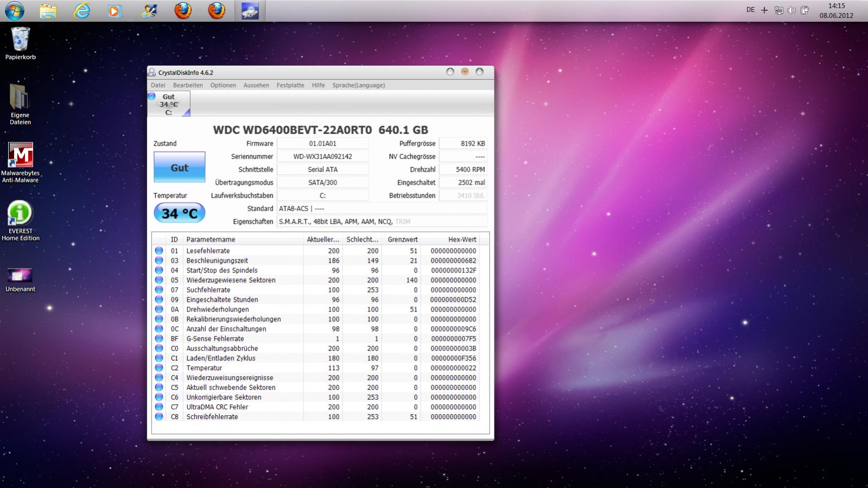Click the Seriennummer field WD-WX31AA092142

pos(322,156)
